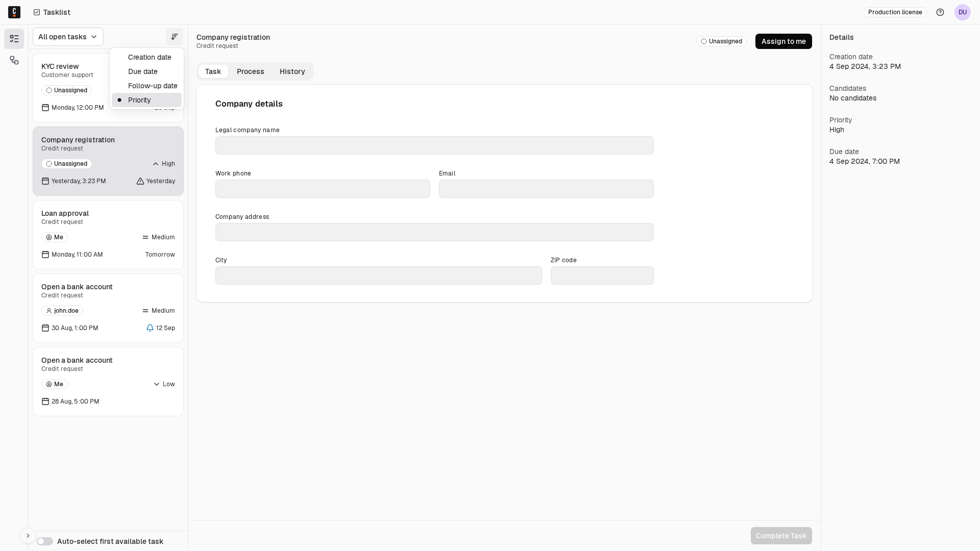The width and height of the screenshot is (980, 551).
Task: Click the Legal company name field
Action: tap(434, 145)
